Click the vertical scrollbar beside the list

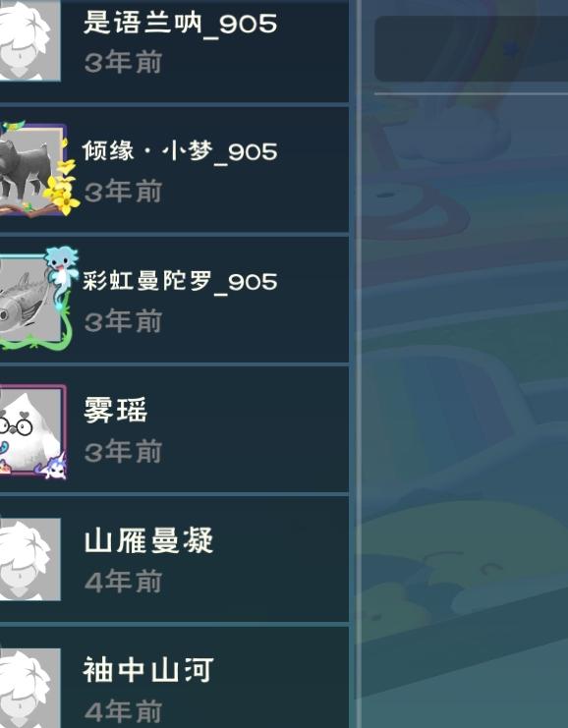(358, 364)
